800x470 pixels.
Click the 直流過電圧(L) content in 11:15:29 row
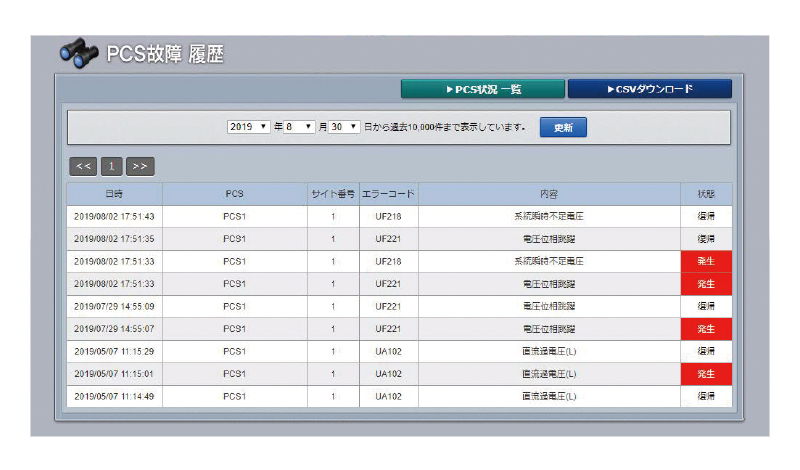pos(549,351)
